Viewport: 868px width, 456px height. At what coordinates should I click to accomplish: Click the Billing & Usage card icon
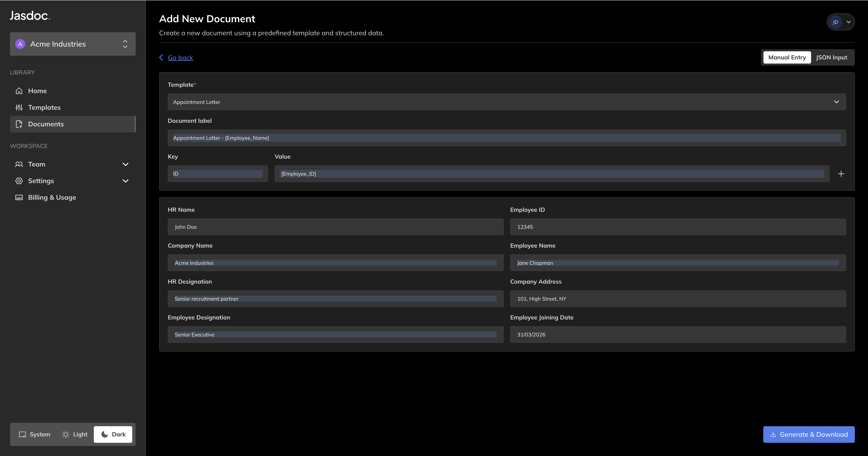coord(19,197)
